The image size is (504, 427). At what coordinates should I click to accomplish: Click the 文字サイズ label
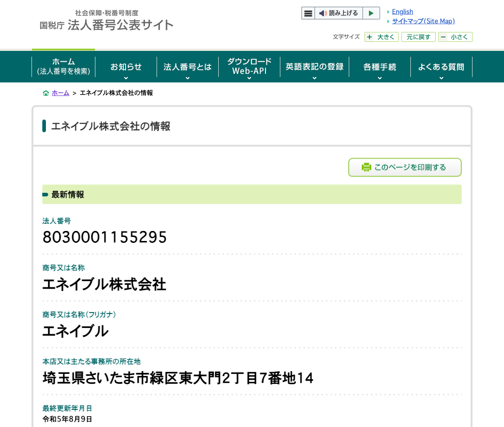pyautogui.click(x=346, y=36)
